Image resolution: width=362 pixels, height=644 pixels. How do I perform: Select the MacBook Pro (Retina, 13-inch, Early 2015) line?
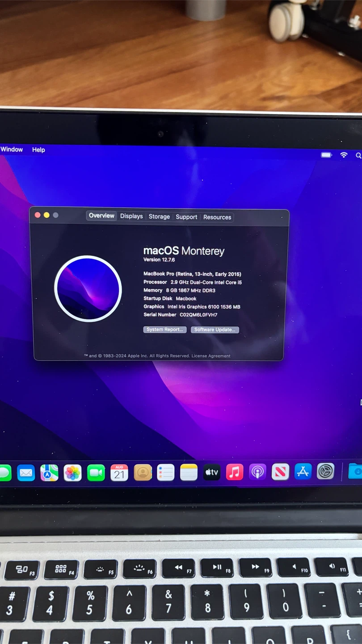tap(192, 274)
